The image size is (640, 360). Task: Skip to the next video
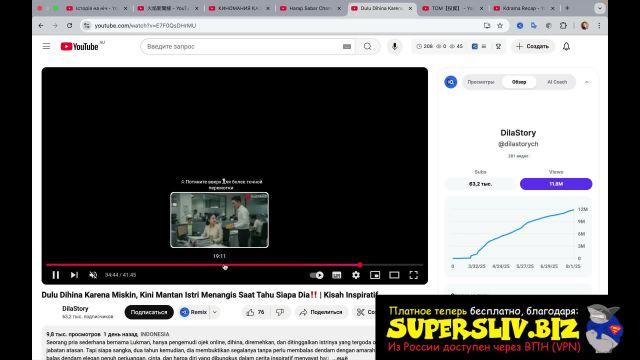74,275
